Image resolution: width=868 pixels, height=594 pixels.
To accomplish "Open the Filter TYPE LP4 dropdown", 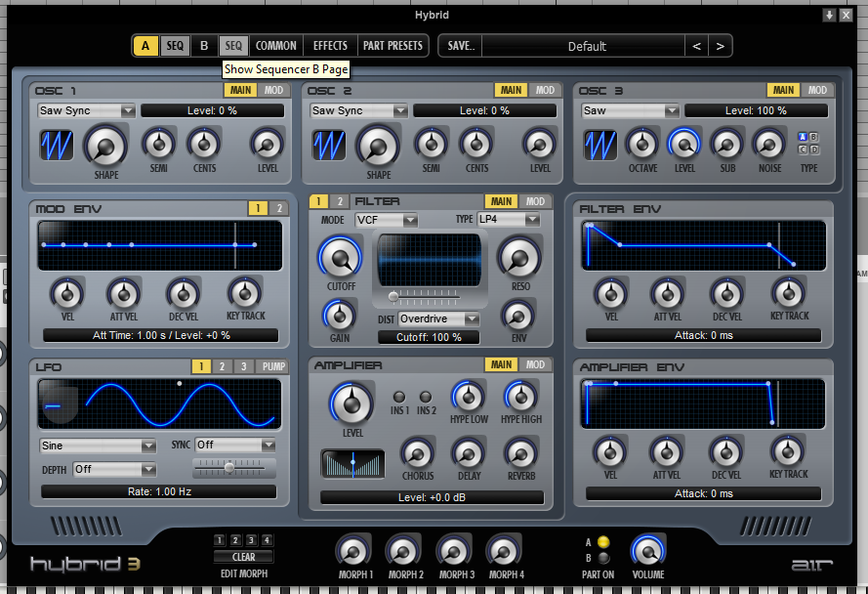I will point(508,220).
